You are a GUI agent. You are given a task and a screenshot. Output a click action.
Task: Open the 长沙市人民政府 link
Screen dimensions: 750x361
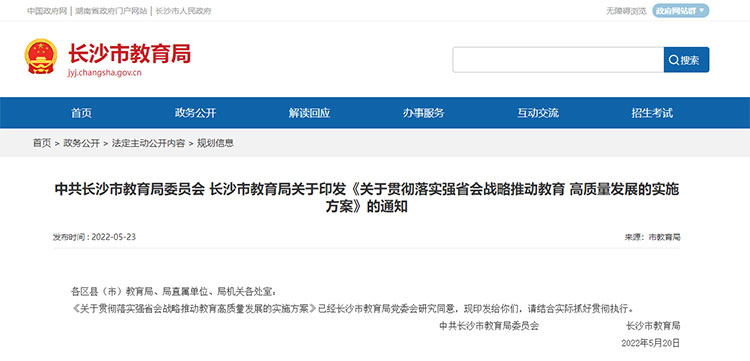click(x=183, y=11)
